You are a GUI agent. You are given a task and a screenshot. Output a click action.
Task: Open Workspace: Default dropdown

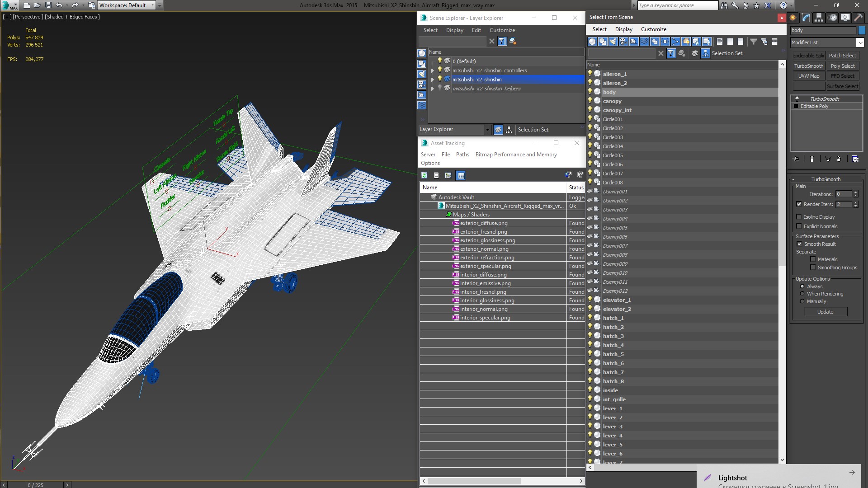pyautogui.click(x=152, y=5)
